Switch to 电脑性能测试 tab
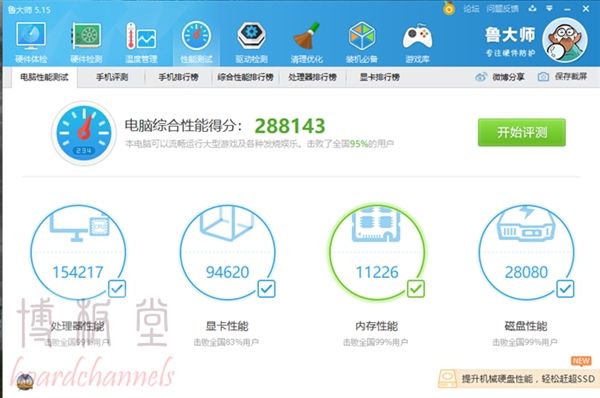600x398 pixels. click(x=44, y=77)
